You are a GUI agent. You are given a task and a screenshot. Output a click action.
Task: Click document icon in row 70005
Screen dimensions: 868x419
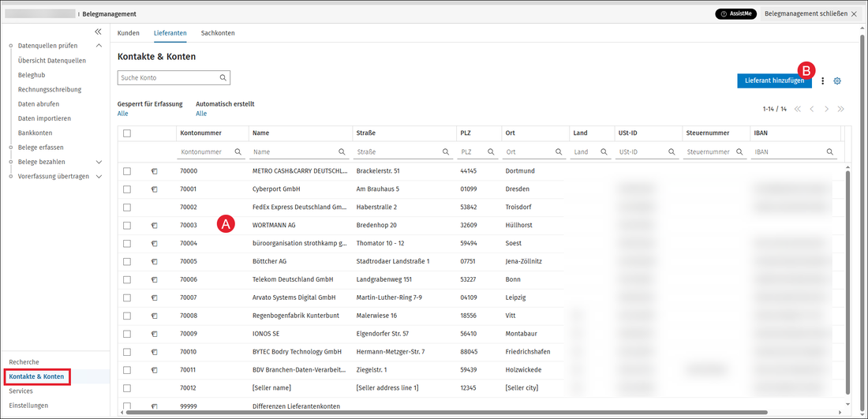point(155,262)
